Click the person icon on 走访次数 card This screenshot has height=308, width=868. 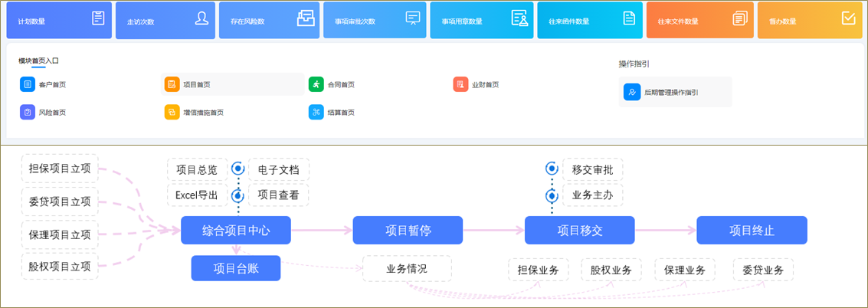(x=201, y=18)
